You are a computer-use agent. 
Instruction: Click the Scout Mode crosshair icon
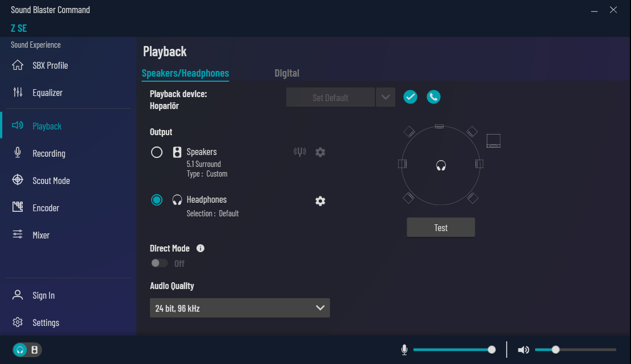click(18, 180)
